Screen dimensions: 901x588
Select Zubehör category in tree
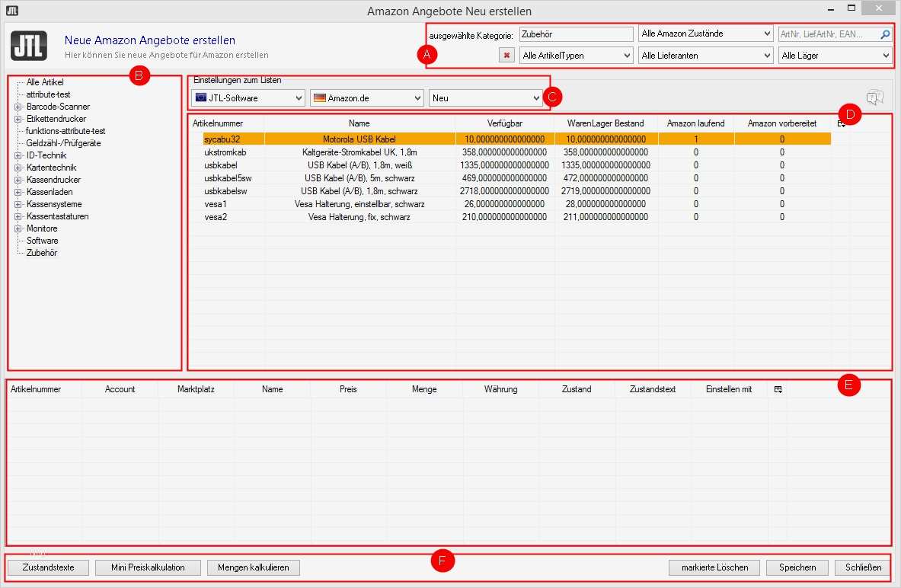tap(41, 253)
